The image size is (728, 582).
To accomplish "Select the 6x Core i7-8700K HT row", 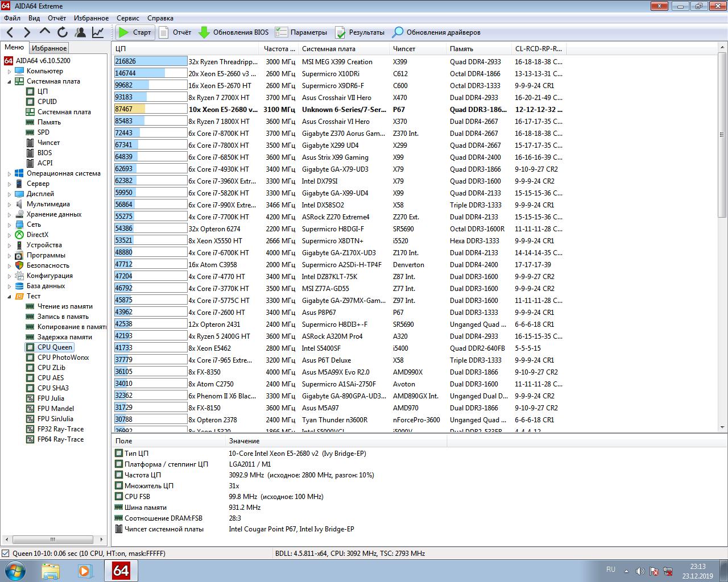I will (x=339, y=133).
